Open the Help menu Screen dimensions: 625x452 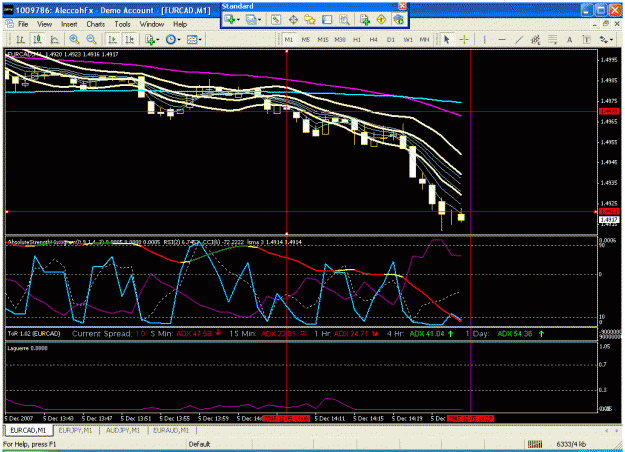pyautogui.click(x=180, y=24)
